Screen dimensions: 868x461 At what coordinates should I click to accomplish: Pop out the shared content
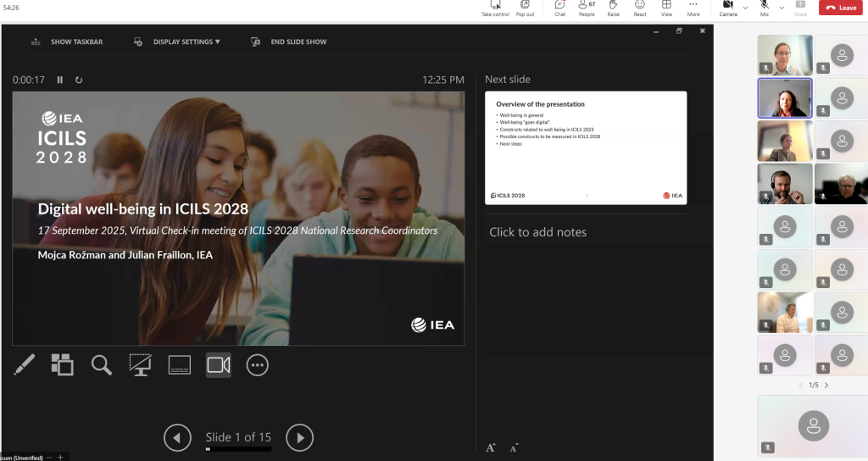(x=525, y=8)
